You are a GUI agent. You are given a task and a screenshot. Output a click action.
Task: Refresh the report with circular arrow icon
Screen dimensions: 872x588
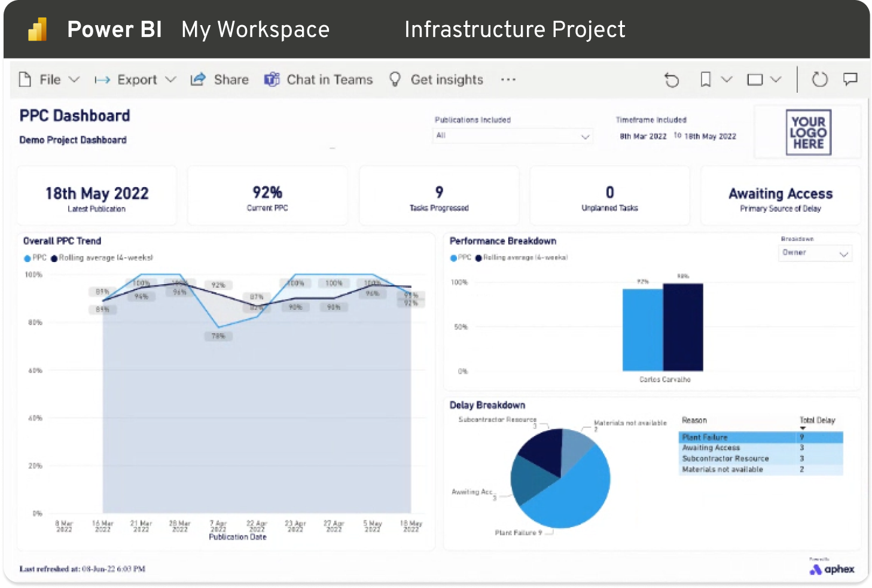pyautogui.click(x=819, y=80)
